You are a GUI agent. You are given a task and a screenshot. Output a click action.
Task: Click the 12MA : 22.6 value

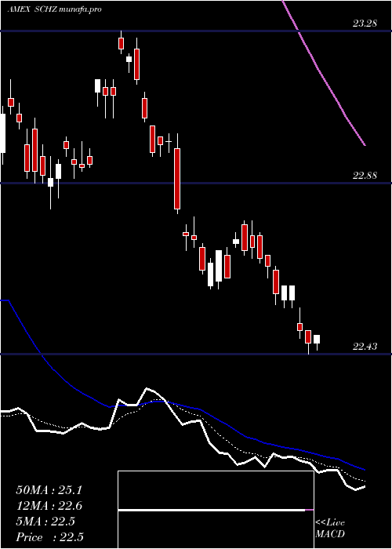point(49,506)
